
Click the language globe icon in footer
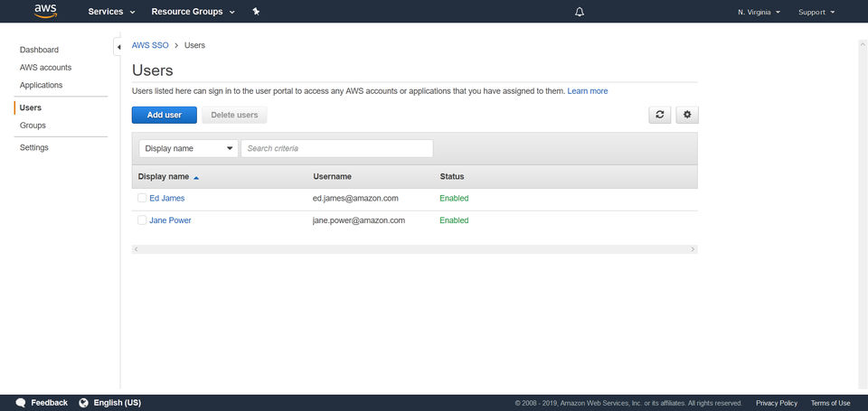tap(84, 403)
